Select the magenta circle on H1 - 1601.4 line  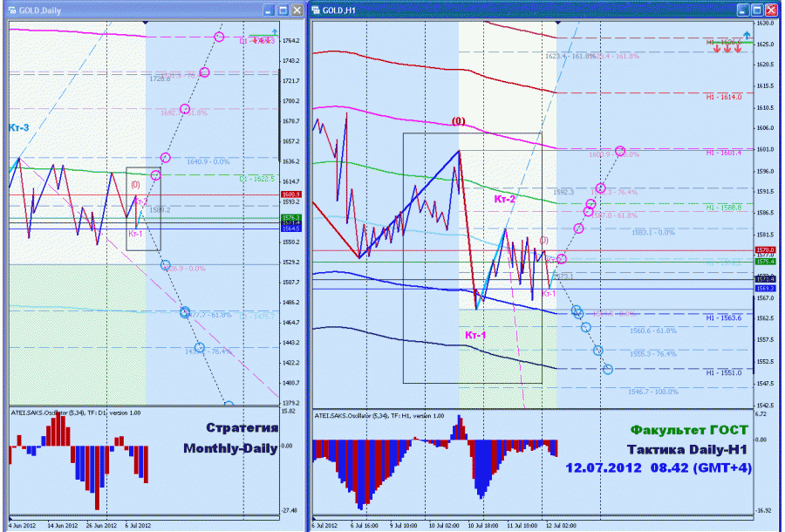point(620,151)
